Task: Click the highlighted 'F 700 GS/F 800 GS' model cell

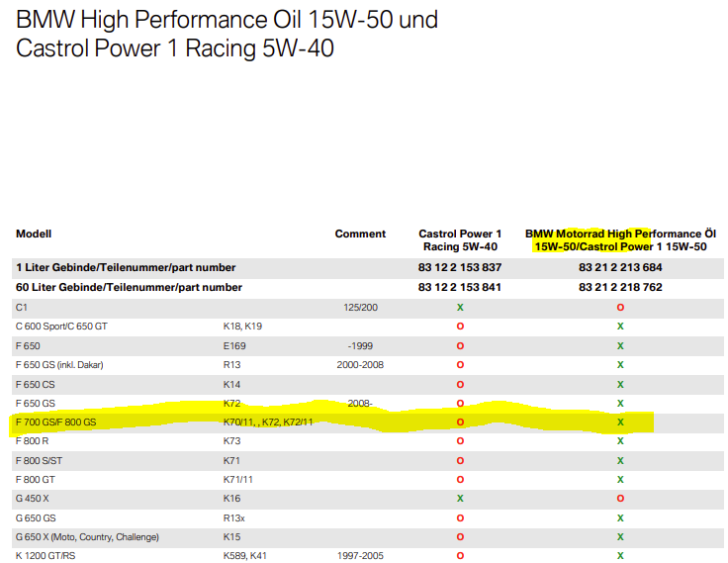Action: point(55,422)
